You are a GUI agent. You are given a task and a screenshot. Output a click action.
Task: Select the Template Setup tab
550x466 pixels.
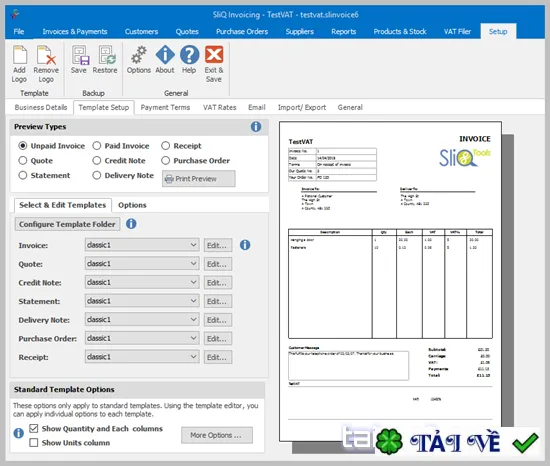pyautogui.click(x=104, y=107)
